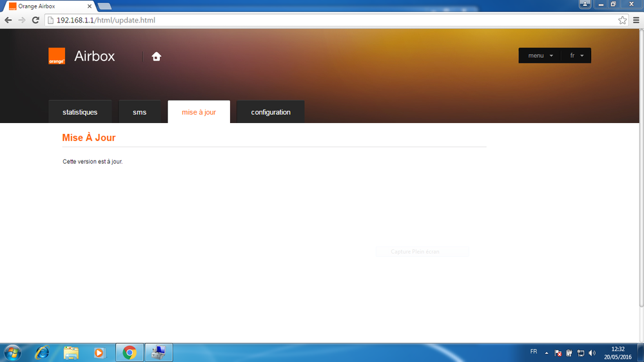The image size is (644, 362).
Task: Switch to Chrome in the taskbar
Action: point(130,352)
